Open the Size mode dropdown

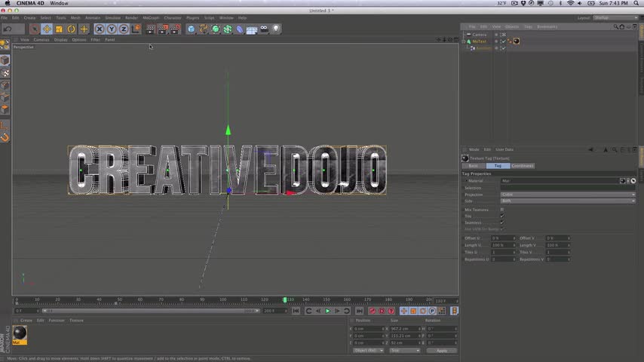404,351
